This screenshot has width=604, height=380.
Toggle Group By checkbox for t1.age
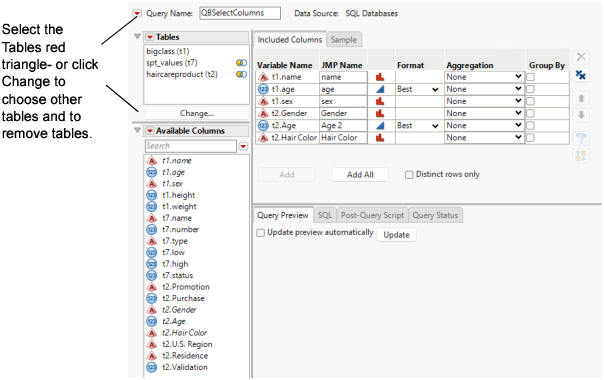530,89
